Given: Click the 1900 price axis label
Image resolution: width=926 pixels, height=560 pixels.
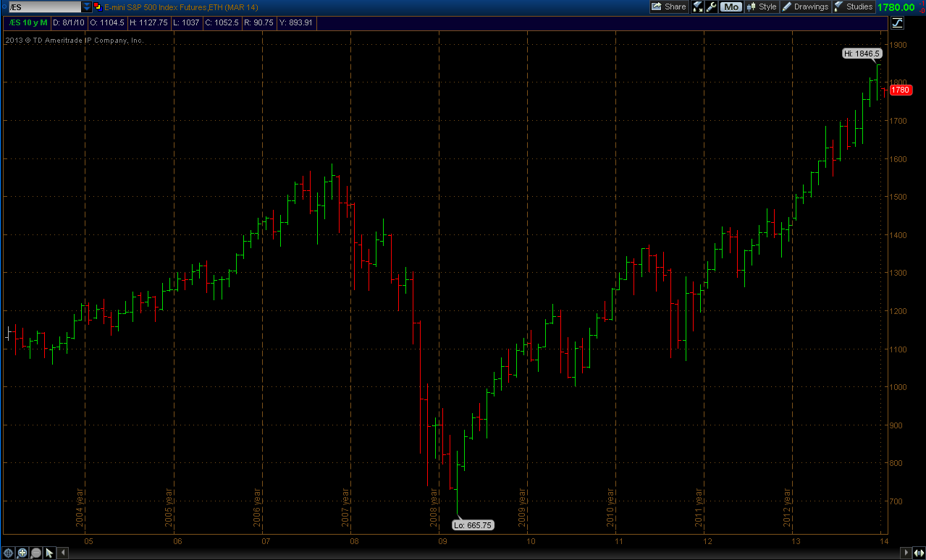Looking at the screenshot, I should 900,45.
